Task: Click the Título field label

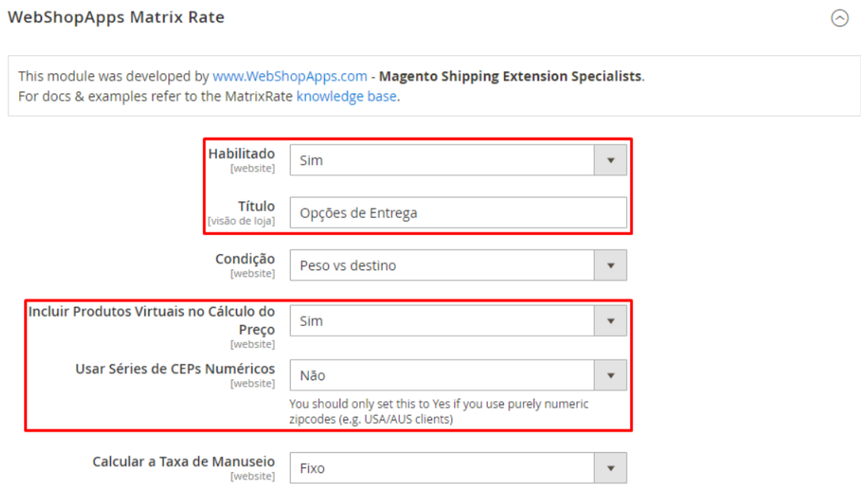Action: (x=256, y=206)
